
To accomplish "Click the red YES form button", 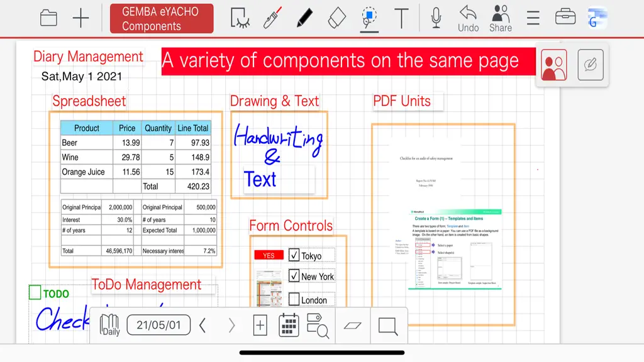I will [x=269, y=255].
